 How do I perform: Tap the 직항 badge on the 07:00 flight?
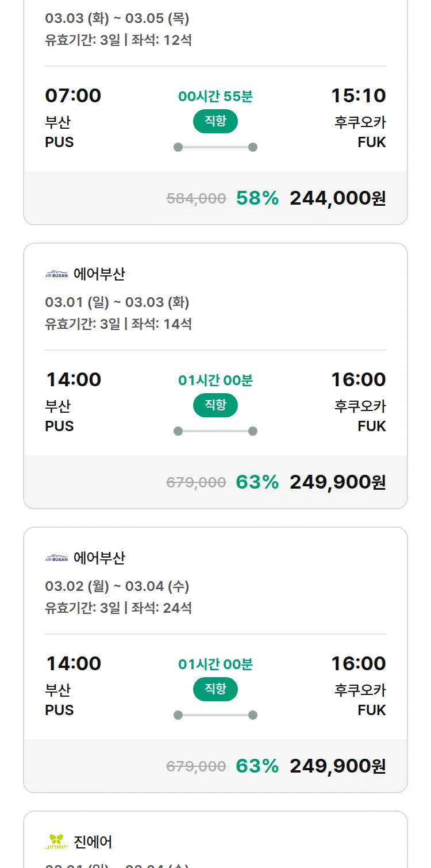(x=215, y=121)
